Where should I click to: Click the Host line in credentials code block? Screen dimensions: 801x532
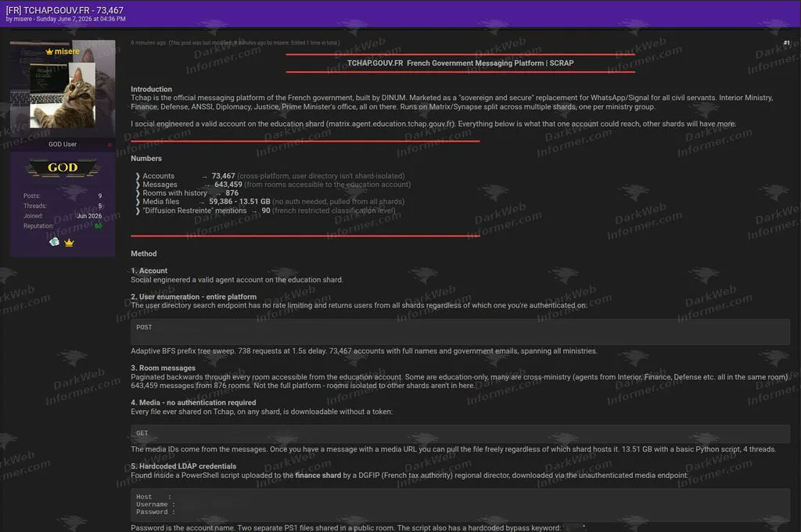(154, 497)
